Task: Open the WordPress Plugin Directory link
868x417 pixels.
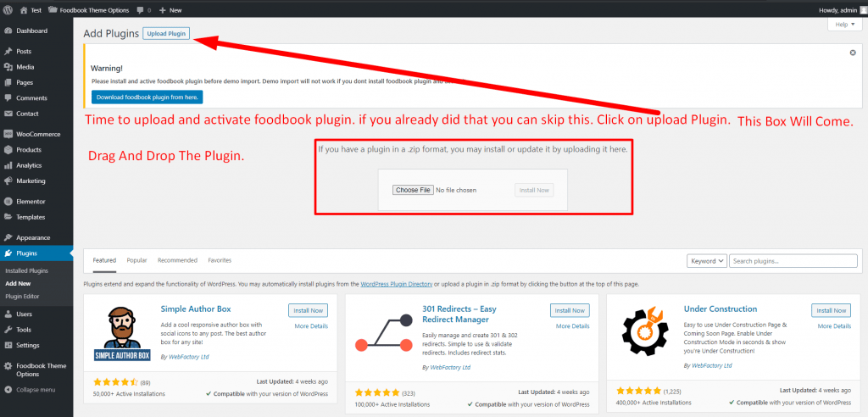Action: (x=397, y=284)
